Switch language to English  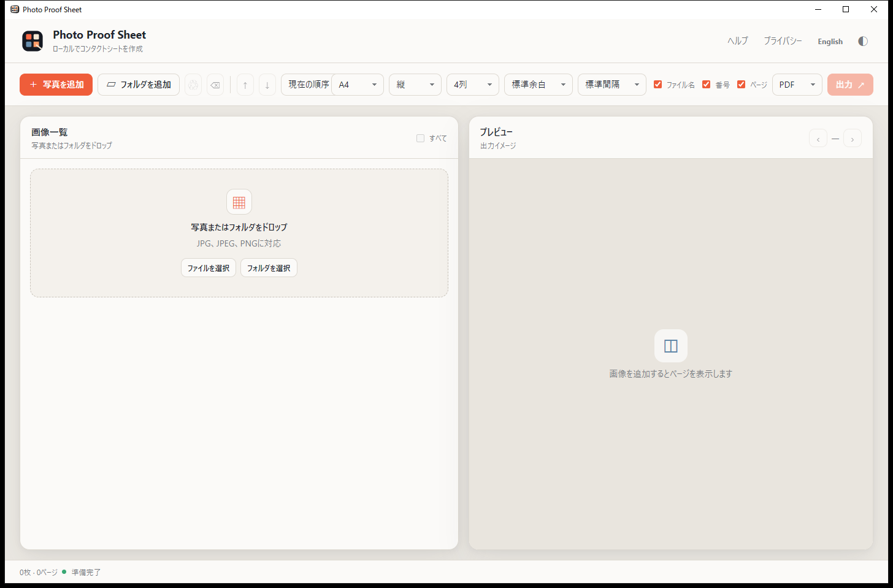click(830, 42)
